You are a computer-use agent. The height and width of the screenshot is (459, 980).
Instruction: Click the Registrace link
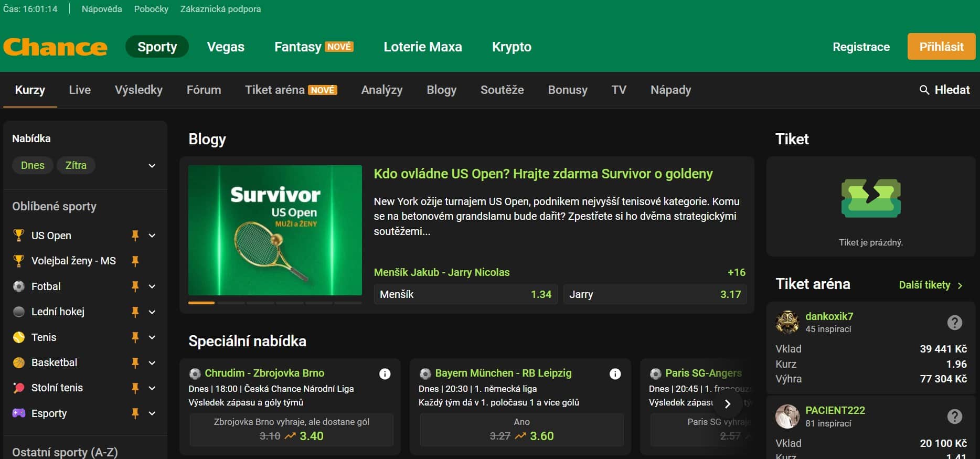(861, 47)
